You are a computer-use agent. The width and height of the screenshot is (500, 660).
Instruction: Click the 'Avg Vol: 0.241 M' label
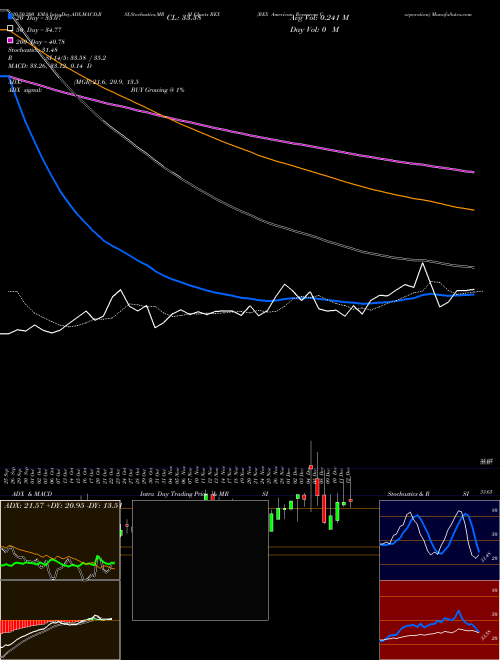click(319, 18)
